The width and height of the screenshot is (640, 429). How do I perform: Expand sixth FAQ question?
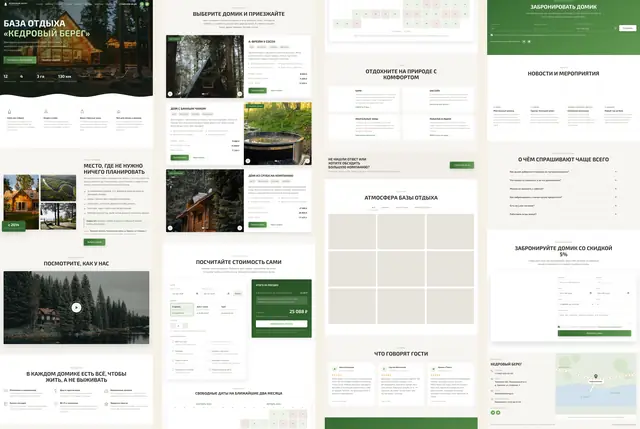click(563, 214)
